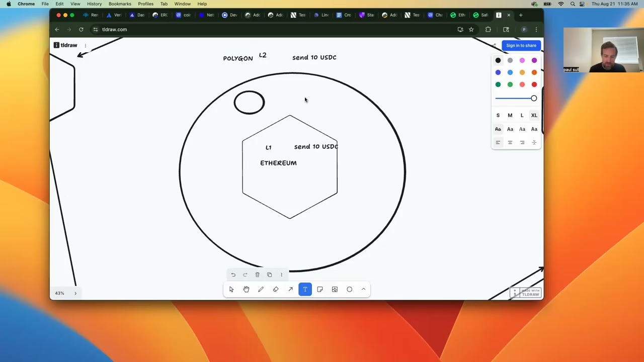Set text size to L
Viewport: 644px width, 362px height.
(x=522, y=115)
